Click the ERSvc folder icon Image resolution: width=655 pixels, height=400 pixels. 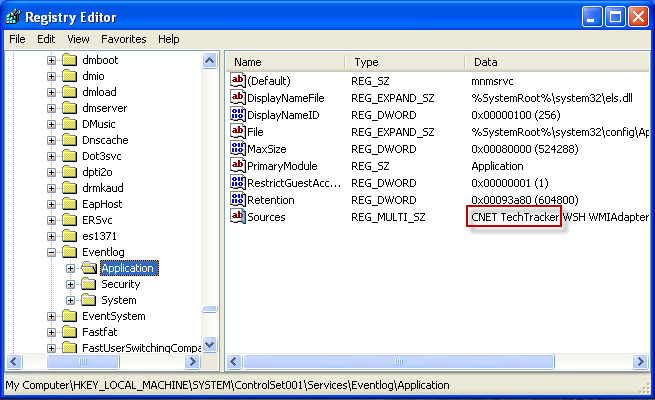pyautogui.click(x=69, y=220)
